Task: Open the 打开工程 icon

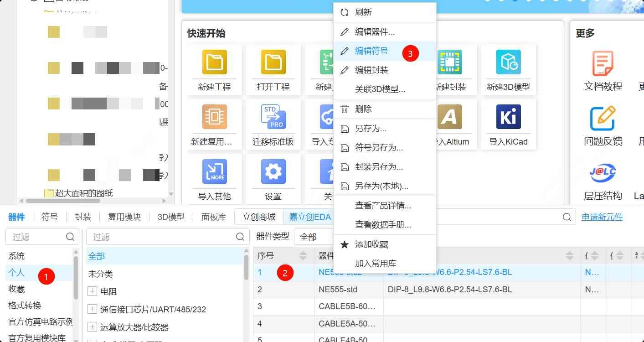Action: (x=273, y=62)
